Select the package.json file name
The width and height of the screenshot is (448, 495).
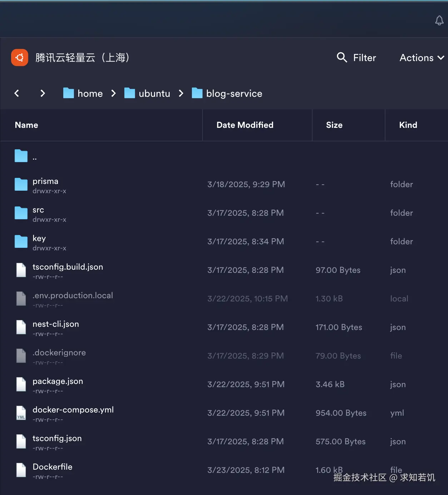pos(58,381)
